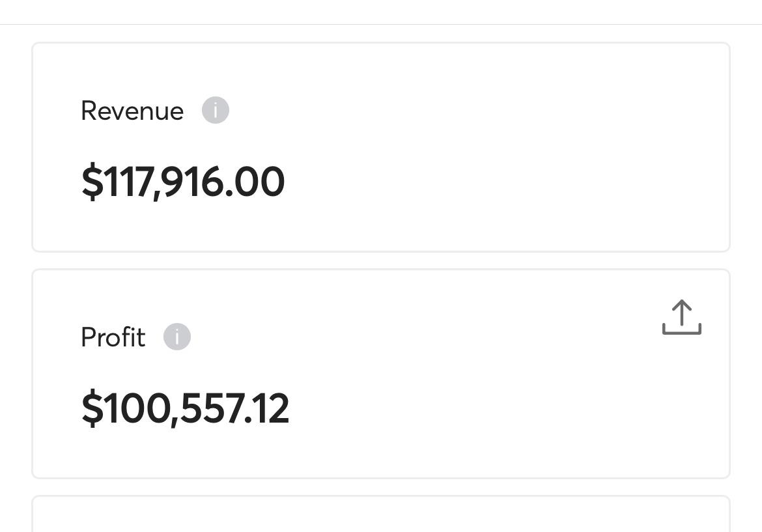
Task: Click the letter R in Revenue heading
Action: coord(89,111)
